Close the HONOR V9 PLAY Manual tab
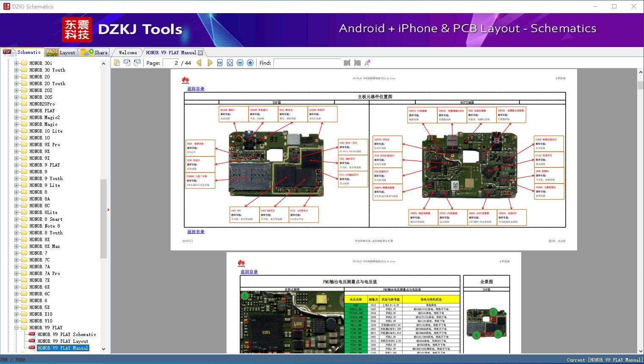Image resolution: width=644 pixels, height=364 pixels. 201,53
